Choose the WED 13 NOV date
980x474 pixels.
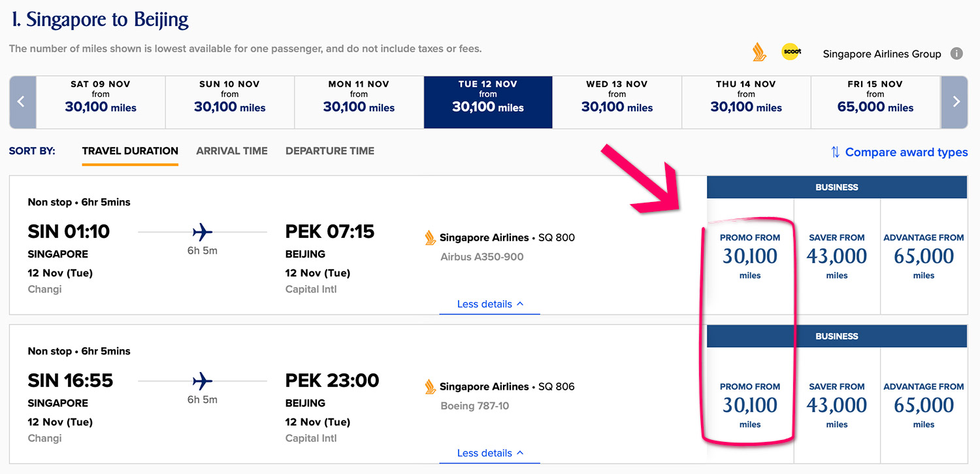point(617,102)
